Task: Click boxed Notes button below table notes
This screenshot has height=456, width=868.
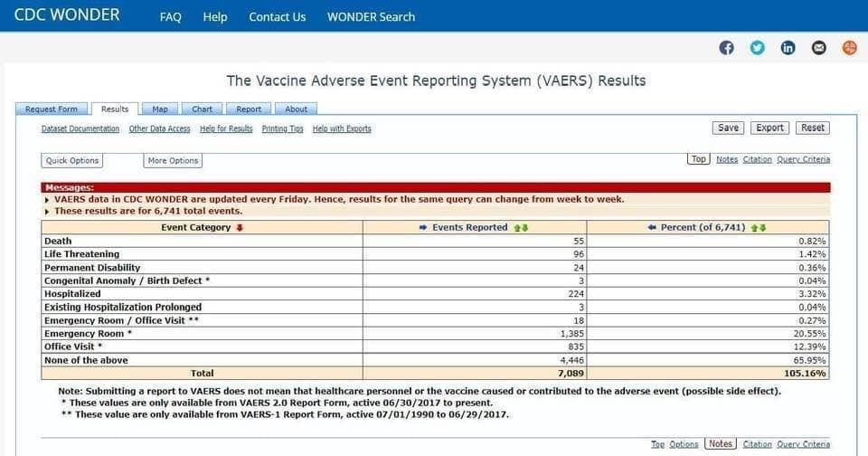Action: coord(721,444)
